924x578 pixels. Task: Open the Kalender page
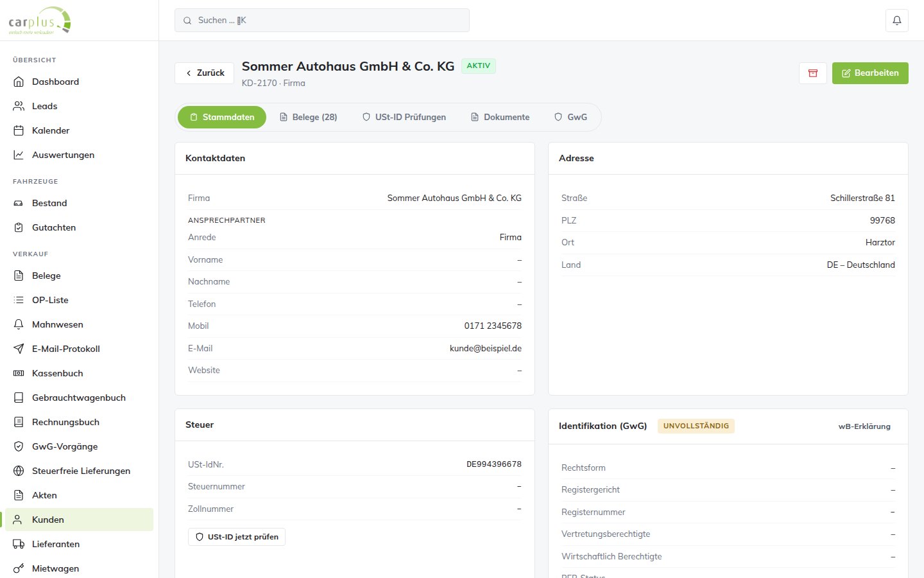point(79,130)
